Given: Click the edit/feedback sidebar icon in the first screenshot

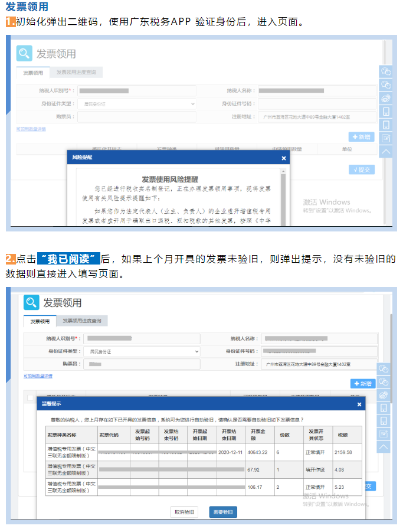Looking at the screenshot, I should tap(386, 138).
